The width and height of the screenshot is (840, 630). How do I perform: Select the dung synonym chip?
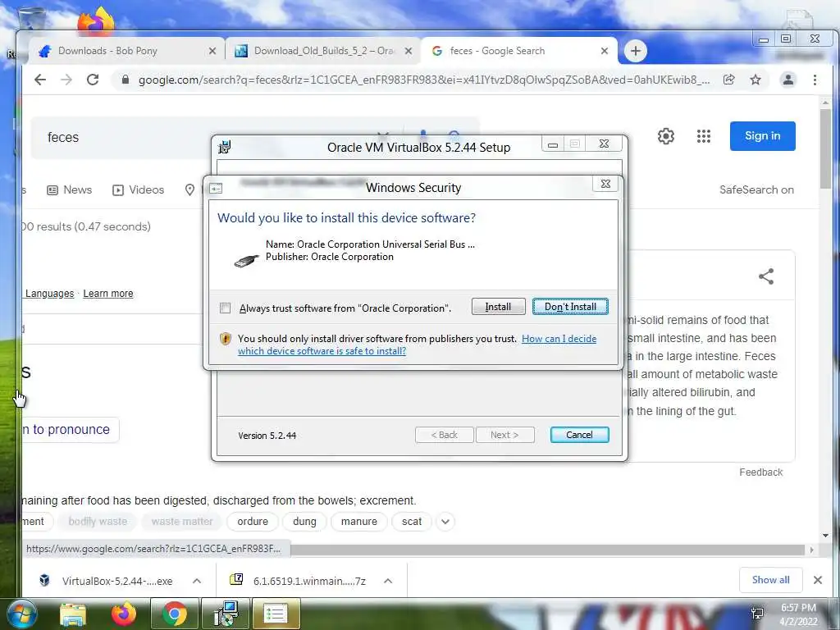tap(304, 521)
